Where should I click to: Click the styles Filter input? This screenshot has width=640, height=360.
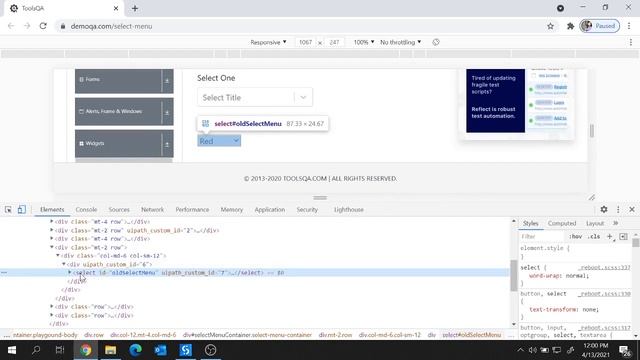542,237
